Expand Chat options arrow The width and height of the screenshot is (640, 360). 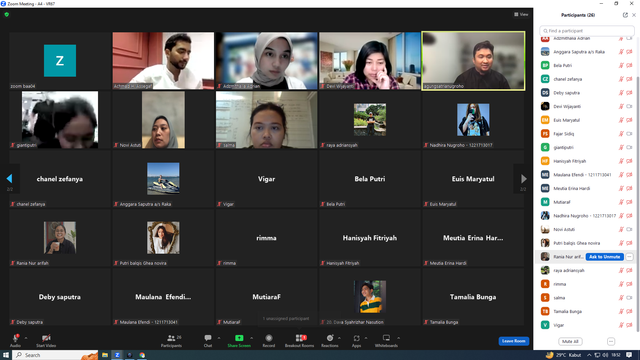(x=219, y=338)
